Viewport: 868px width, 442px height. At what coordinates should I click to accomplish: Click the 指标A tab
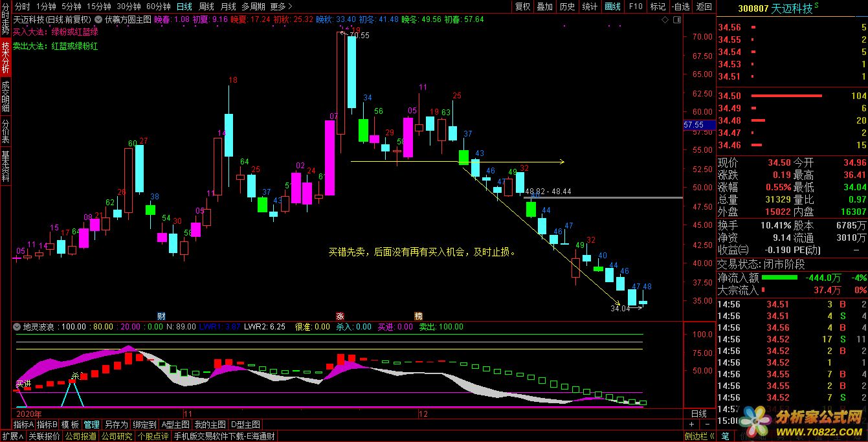pyautogui.click(x=23, y=425)
